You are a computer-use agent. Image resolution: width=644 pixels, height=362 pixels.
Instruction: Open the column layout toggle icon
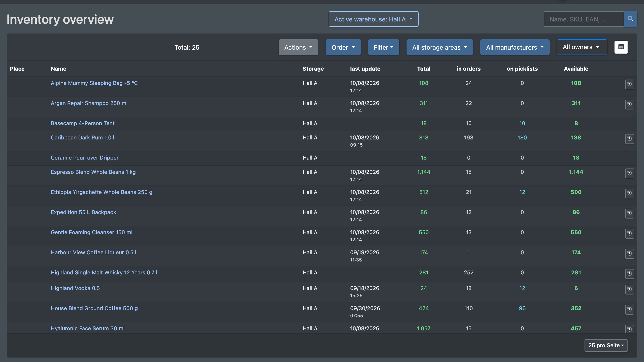[621, 47]
